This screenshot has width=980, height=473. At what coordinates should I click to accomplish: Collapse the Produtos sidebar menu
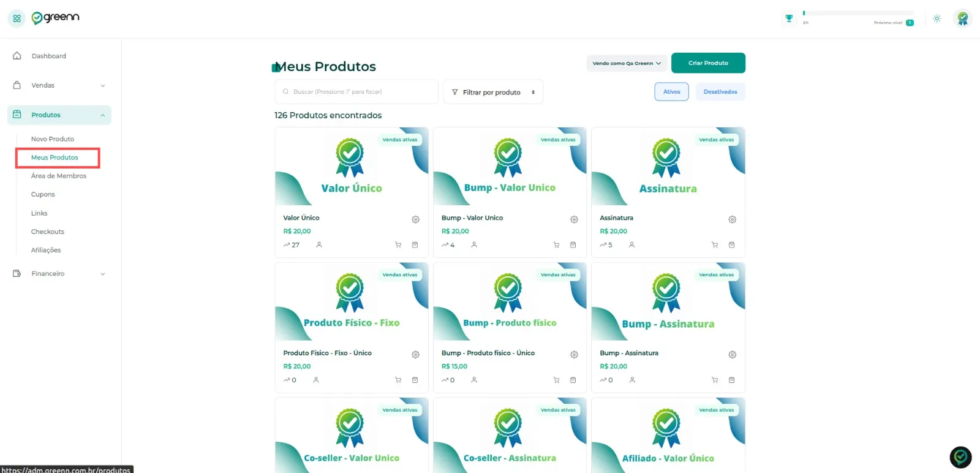pos(59,115)
